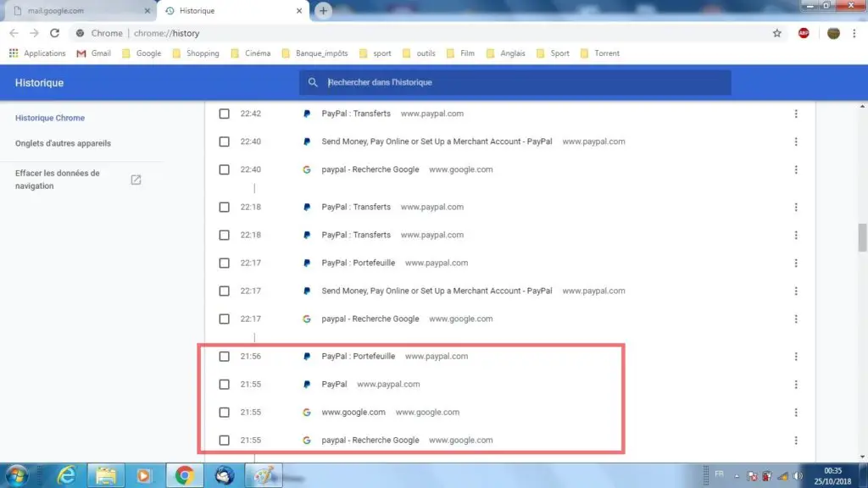Screen dimensions: 868x488
Task: Tick the checkbox for 22:40 Send Money entry
Action: tap(224, 141)
